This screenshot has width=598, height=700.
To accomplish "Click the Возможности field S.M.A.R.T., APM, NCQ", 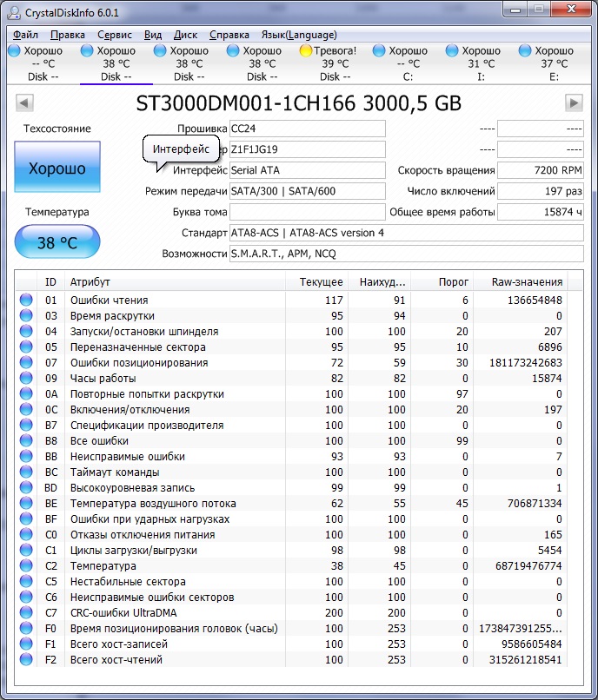I will click(x=406, y=254).
